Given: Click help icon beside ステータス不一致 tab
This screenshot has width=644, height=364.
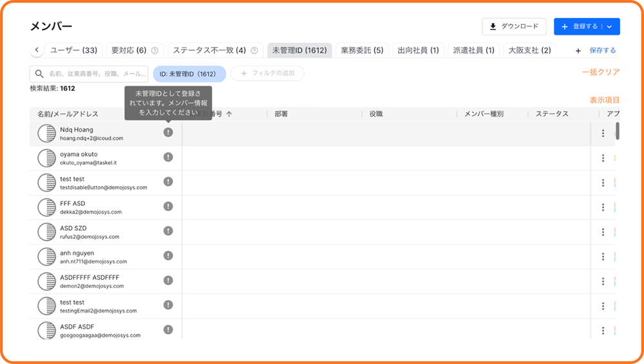Looking at the screenshot, I should 254,50.
